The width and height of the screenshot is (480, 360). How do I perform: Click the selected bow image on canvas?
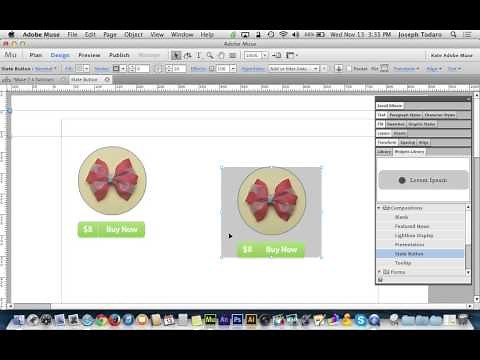[x=272, y=201]
